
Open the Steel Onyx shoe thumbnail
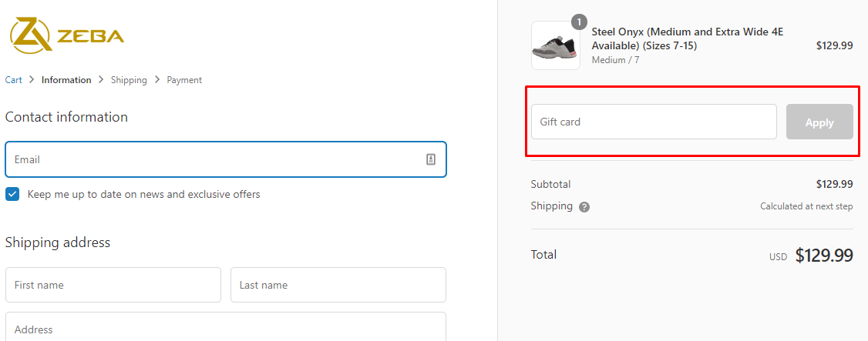click(555, 46)
